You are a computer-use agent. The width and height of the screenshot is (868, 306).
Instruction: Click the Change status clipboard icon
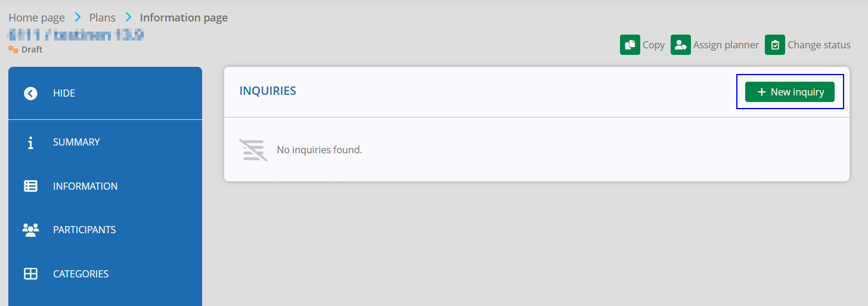[x=775, y=45]
